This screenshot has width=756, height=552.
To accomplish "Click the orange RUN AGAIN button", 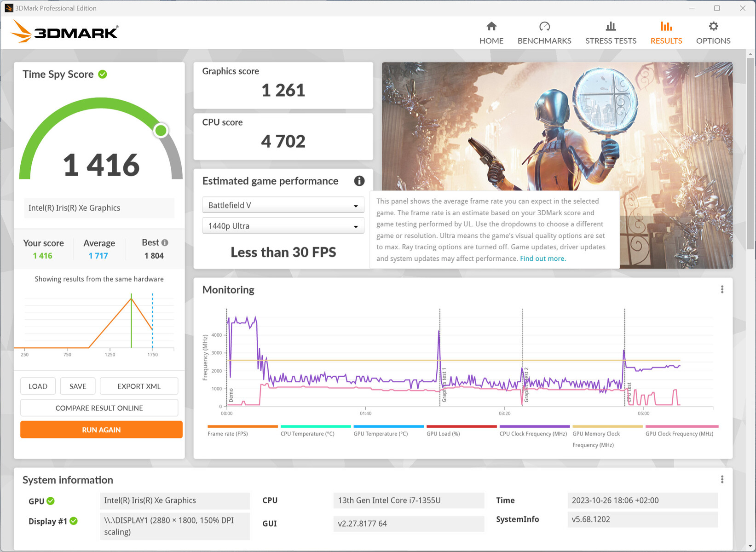I will click(x=101, y=430).
